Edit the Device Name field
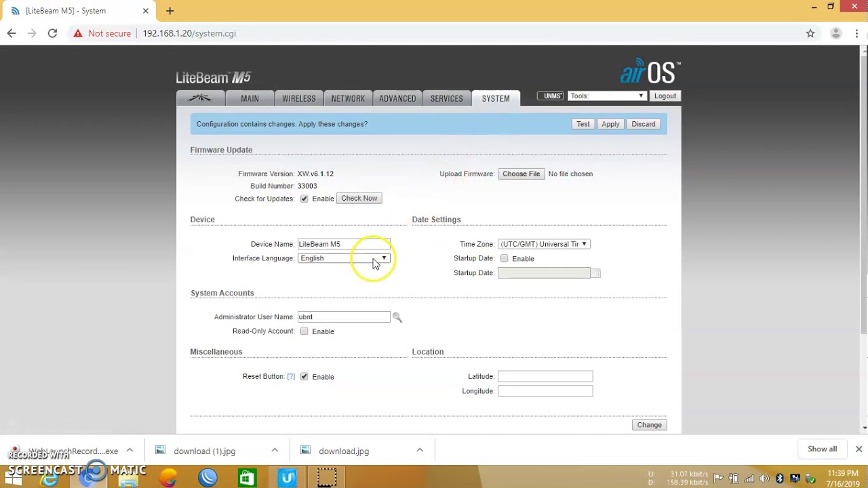 344,244
